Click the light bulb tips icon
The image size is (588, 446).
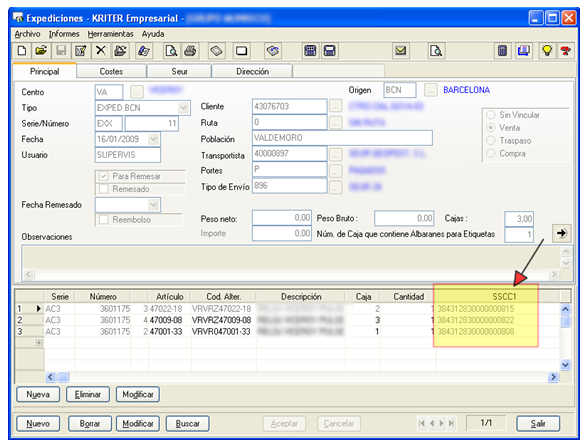[547, 51]
